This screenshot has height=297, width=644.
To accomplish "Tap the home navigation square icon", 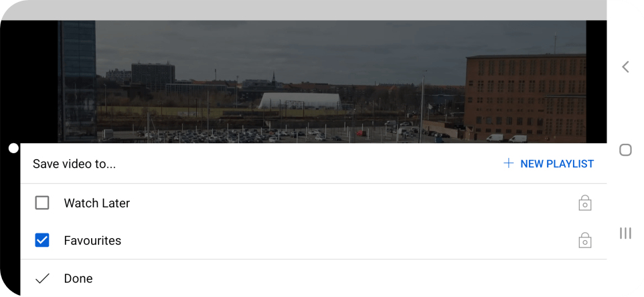I will click(625, 150).
